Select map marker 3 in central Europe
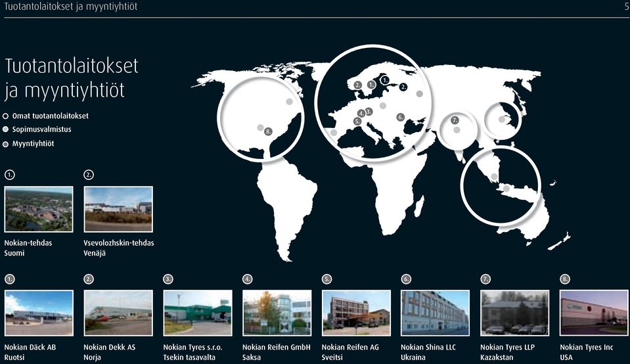Viewport: 630px width, 364px height. pos(369,111)
